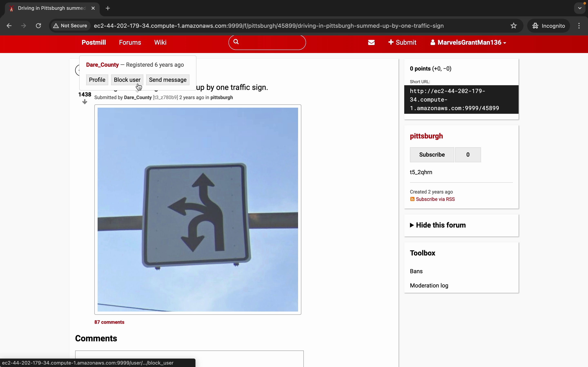Open a new browser tab
588x367 pixels.
click(108, 8)
